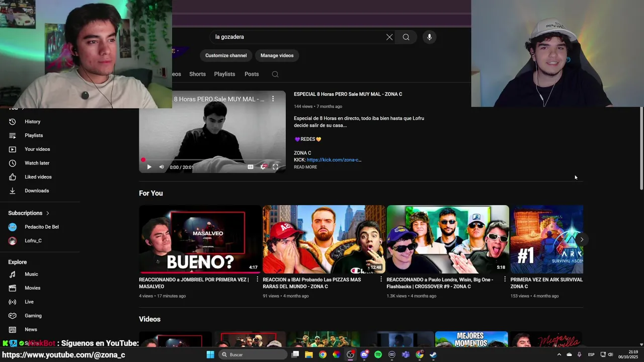Screen dimensions: 644x362
Task: Open more options on featured video player
Action: (x=273, y=99)
